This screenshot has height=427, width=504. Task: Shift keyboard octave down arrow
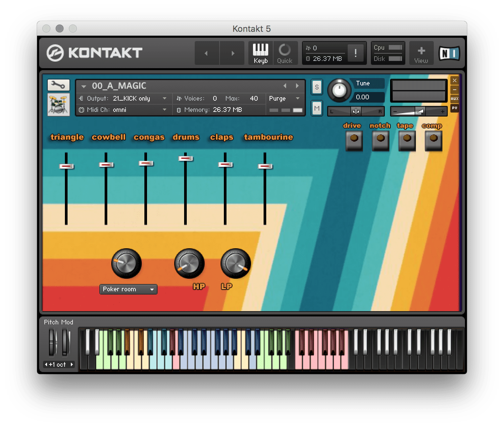46,364
